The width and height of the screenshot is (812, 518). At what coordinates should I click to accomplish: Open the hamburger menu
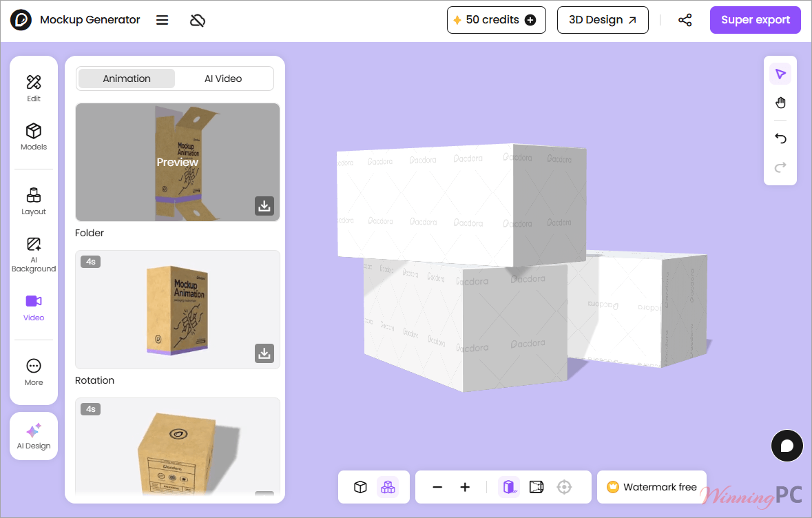(162, 20)
